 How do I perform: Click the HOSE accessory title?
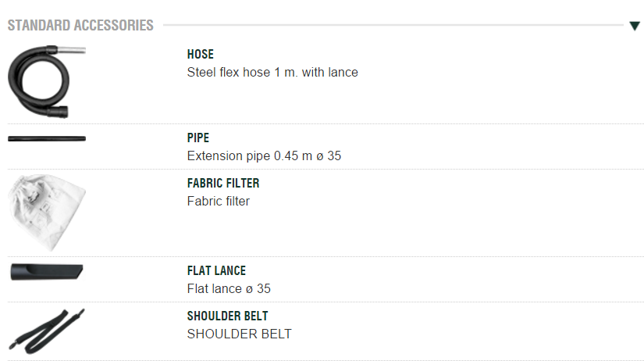(x=201, y=55)
